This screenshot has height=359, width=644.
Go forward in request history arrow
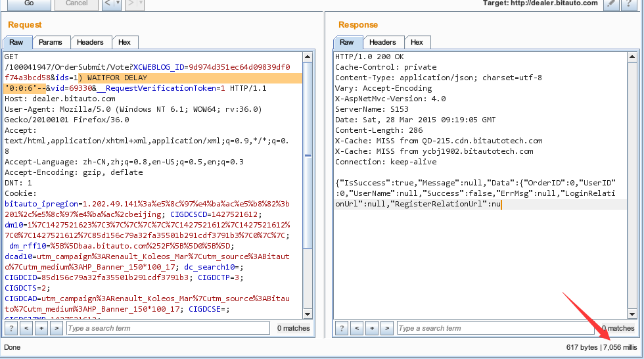[x=131, y=4]
